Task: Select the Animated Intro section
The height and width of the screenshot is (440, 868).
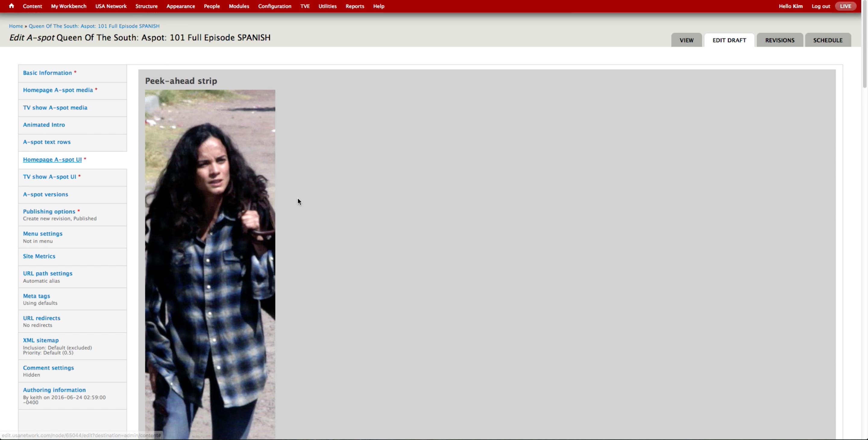Action: (x=44, y=125)
